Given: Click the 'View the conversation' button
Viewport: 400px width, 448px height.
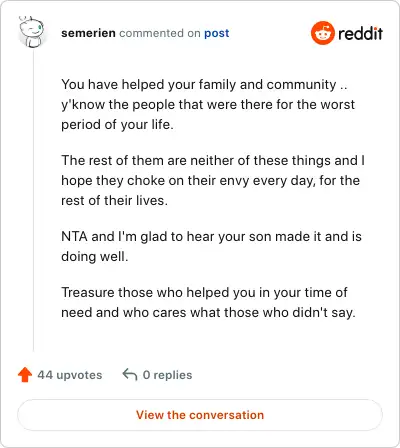Looking at the screenshot, I should (200, 415).
